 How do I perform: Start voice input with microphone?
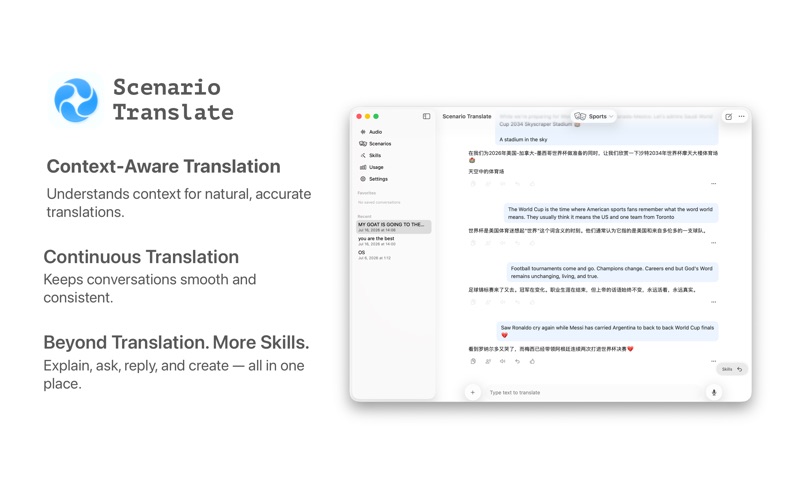714,392
